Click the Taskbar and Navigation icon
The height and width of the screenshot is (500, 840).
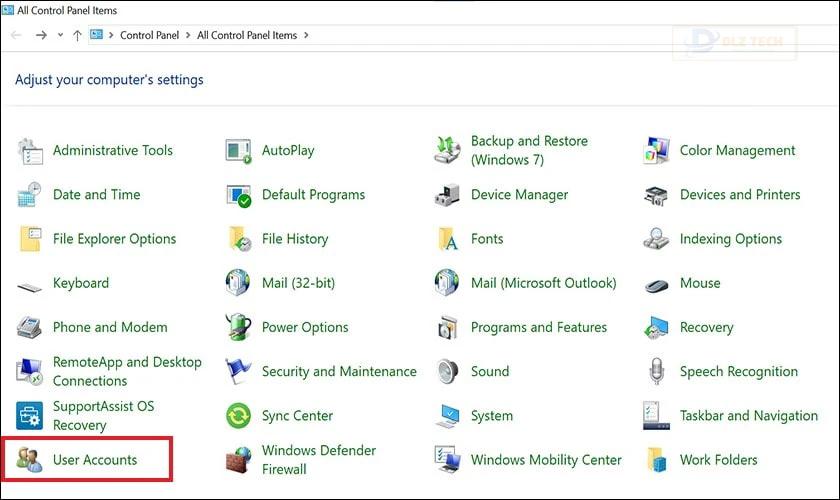pos(656,415)
